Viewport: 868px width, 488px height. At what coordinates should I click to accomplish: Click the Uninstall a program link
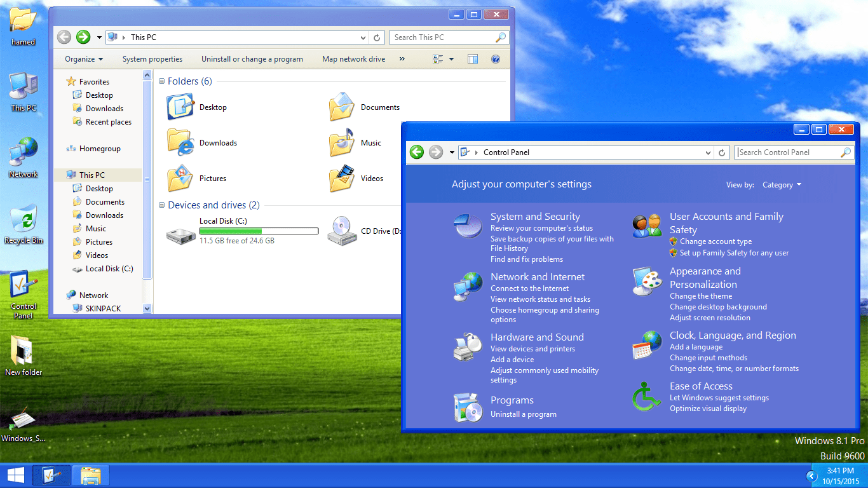524,414
